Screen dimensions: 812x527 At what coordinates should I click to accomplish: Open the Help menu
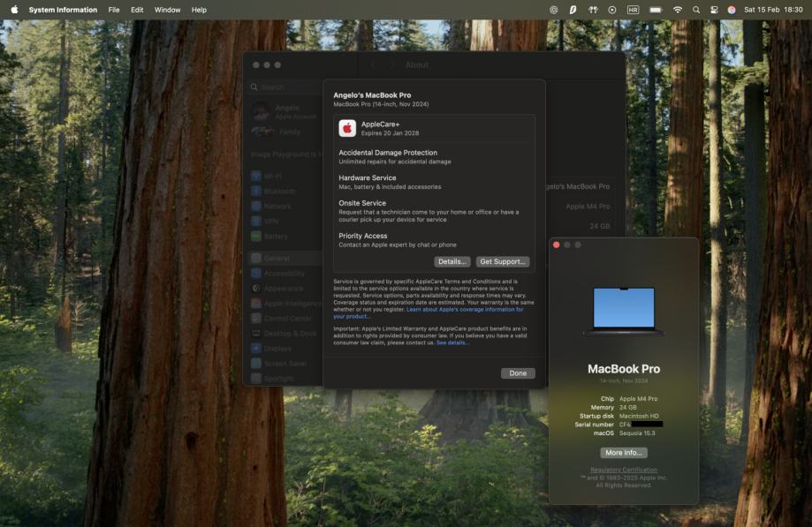click(x=199, y=10)
